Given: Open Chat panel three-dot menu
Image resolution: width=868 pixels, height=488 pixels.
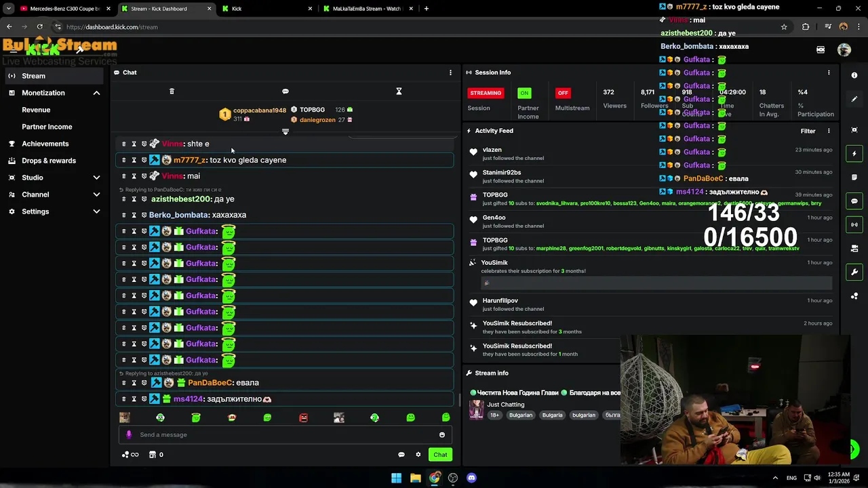Looking at the screenshot, I should pyautogui.click(x=450, y=73).
